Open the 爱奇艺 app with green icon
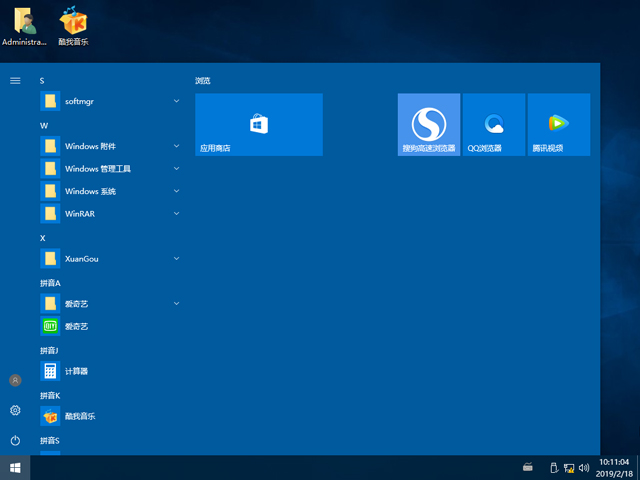 pyautogui.click(x=78, y=326)
